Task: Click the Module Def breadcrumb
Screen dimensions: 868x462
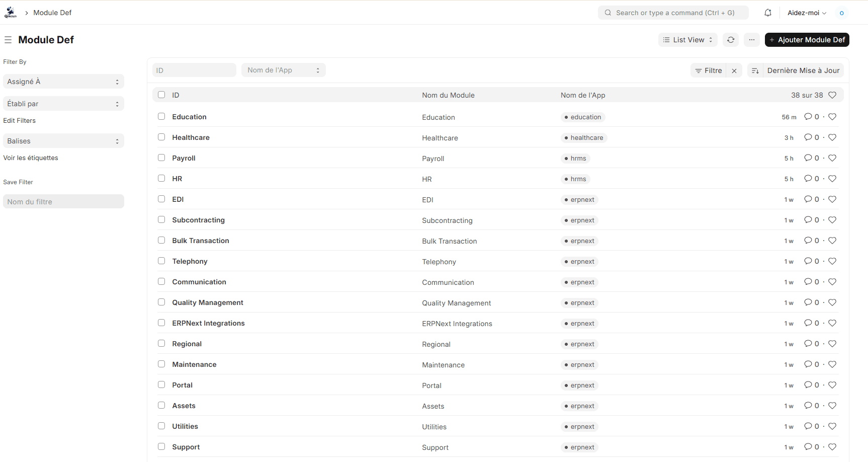Action: coord(52,13)
